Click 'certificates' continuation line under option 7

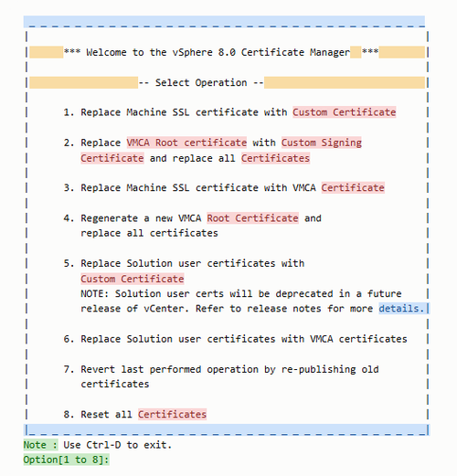[x=115, y=384]
